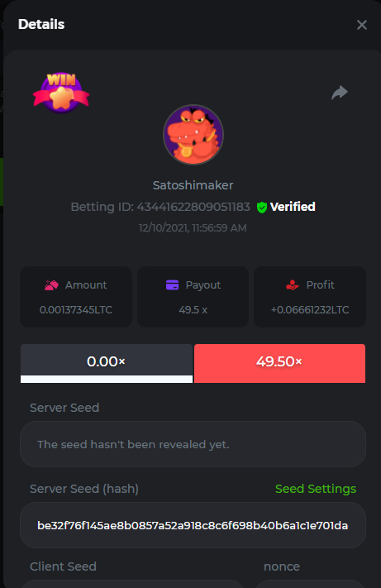
Task: Close the Details dialog with the X
Action: point(361,25)
